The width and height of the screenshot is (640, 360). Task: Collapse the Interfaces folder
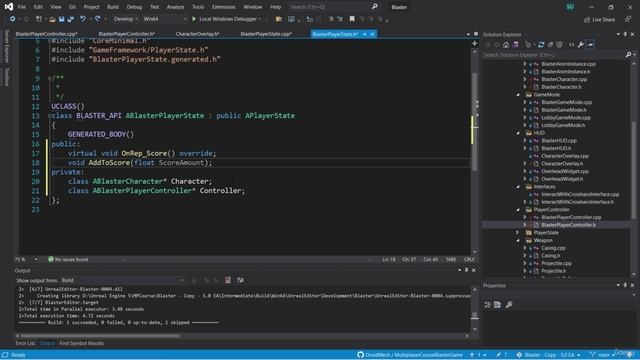tap(518, 187)
